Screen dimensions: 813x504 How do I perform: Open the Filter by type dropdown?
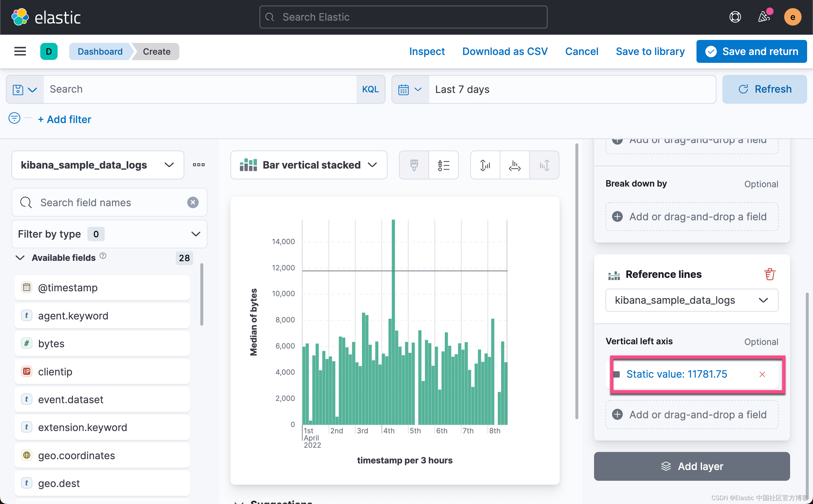109,234
